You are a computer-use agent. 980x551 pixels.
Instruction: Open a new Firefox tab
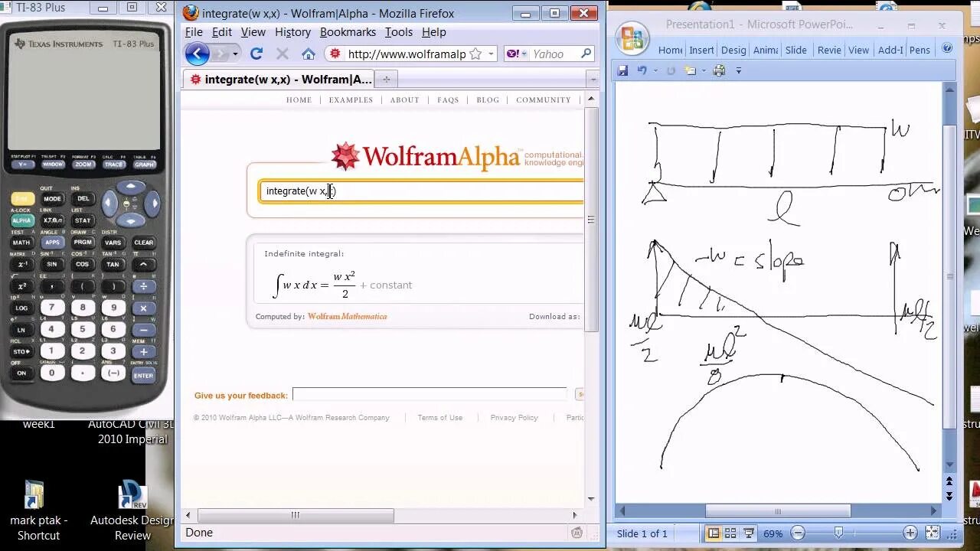point(386,79)
